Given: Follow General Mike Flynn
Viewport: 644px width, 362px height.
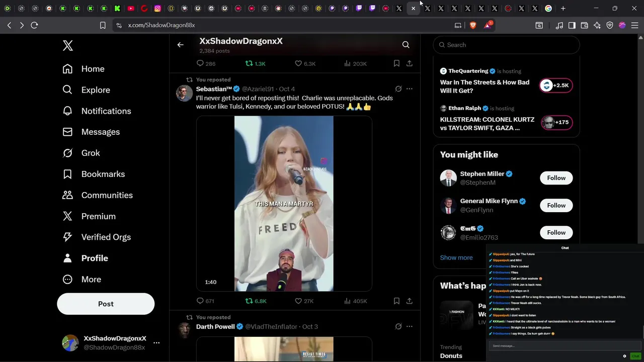Looking at the screenshot, I should click(556, 205).
